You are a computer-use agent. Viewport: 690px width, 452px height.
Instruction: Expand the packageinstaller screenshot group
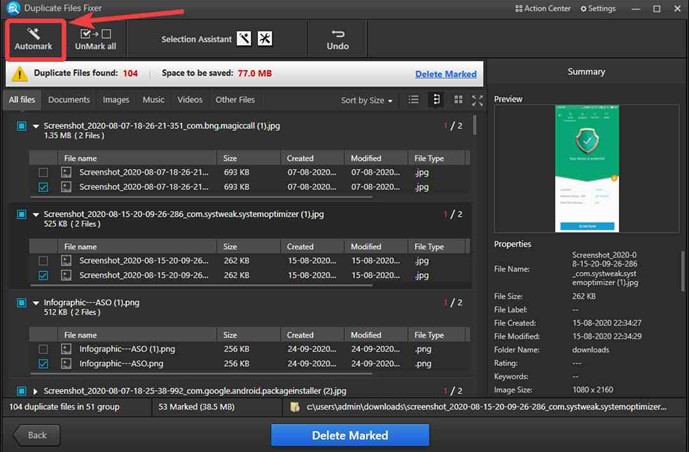[35, 391]
